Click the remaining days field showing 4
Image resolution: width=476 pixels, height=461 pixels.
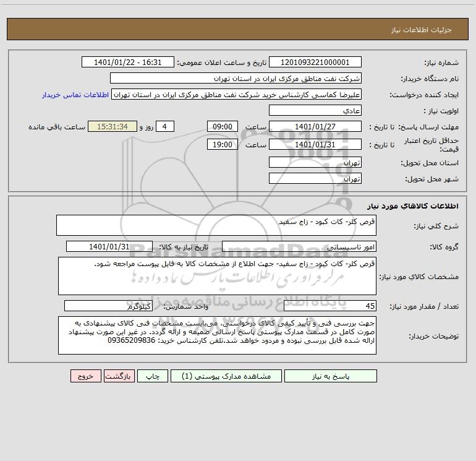(165, 126)
